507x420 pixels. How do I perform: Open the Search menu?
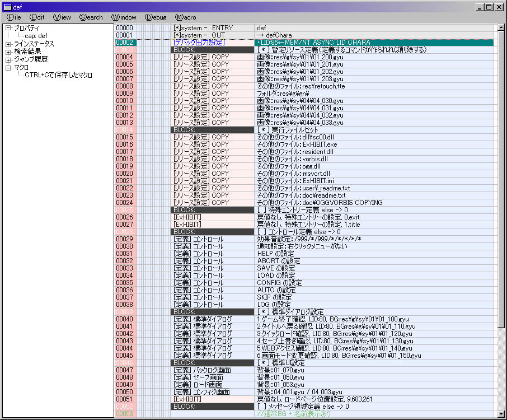click(x=91, y=17)
